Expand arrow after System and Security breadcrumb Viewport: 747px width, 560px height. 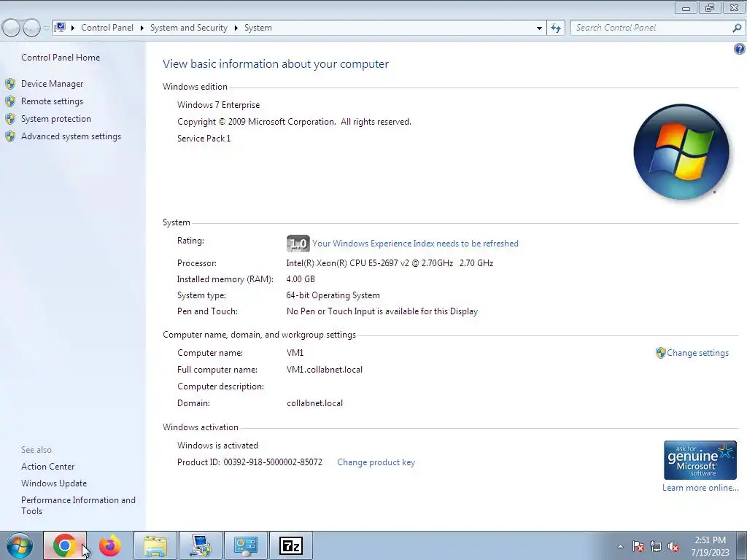[236, 28]
